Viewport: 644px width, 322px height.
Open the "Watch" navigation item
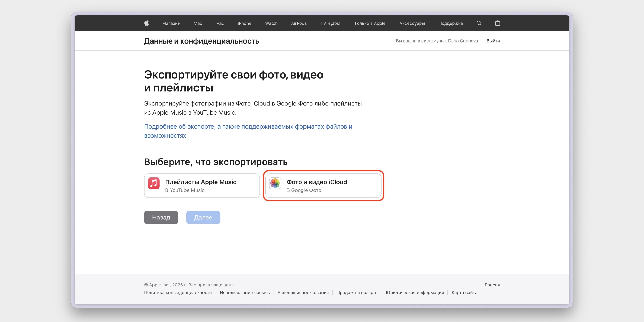(x=271, y=23)
